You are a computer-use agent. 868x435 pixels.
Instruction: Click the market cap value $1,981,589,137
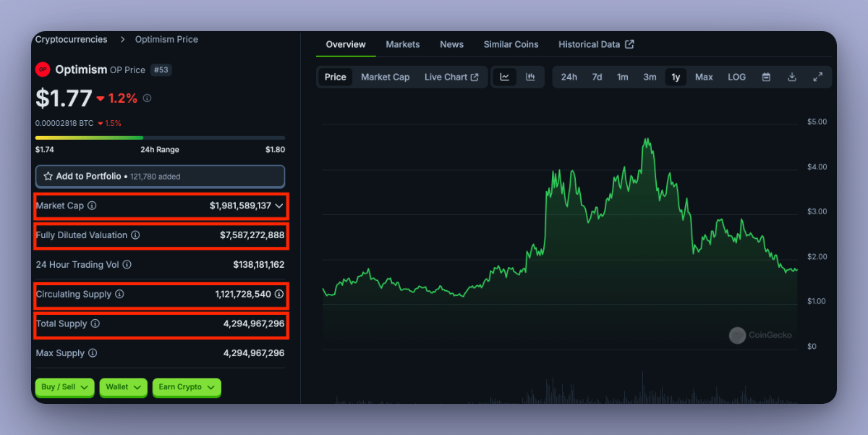pos(240,206)
